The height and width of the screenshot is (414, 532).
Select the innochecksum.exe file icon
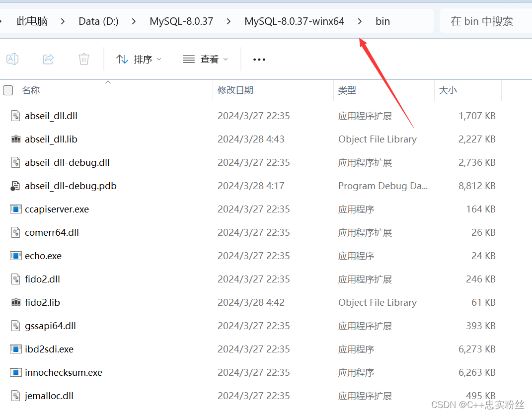point(15,373)
